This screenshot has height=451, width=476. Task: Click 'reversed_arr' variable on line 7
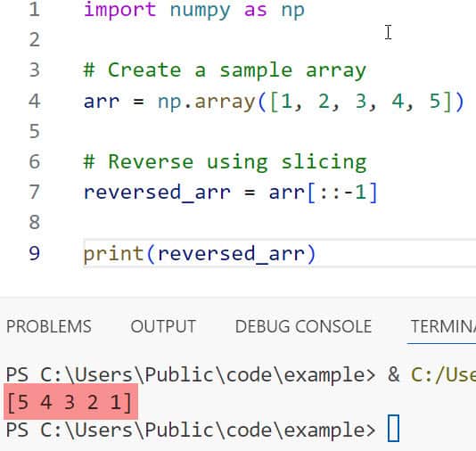pyautogui.click(x=157, y=193)
